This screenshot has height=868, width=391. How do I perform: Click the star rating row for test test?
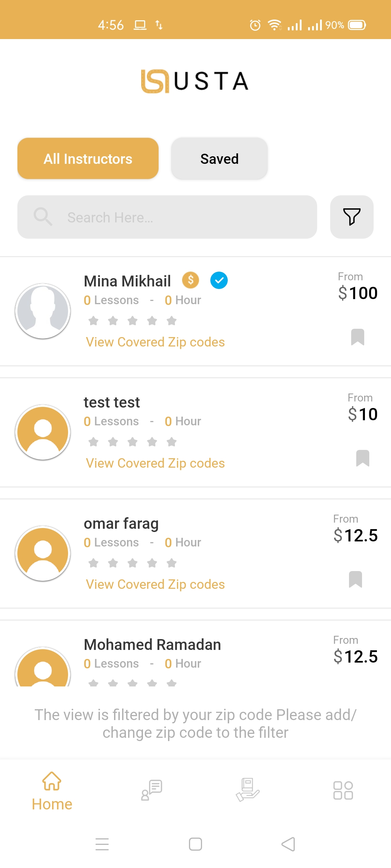[x=133, y=442]
